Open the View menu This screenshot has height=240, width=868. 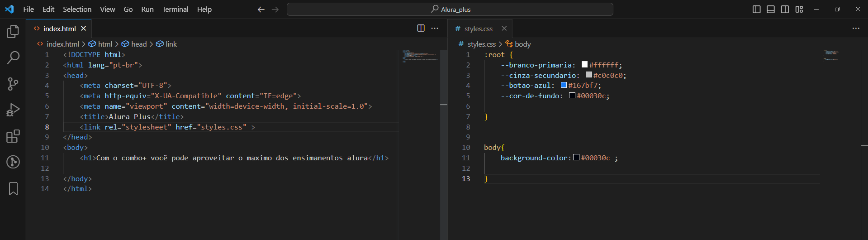(107, 9)
